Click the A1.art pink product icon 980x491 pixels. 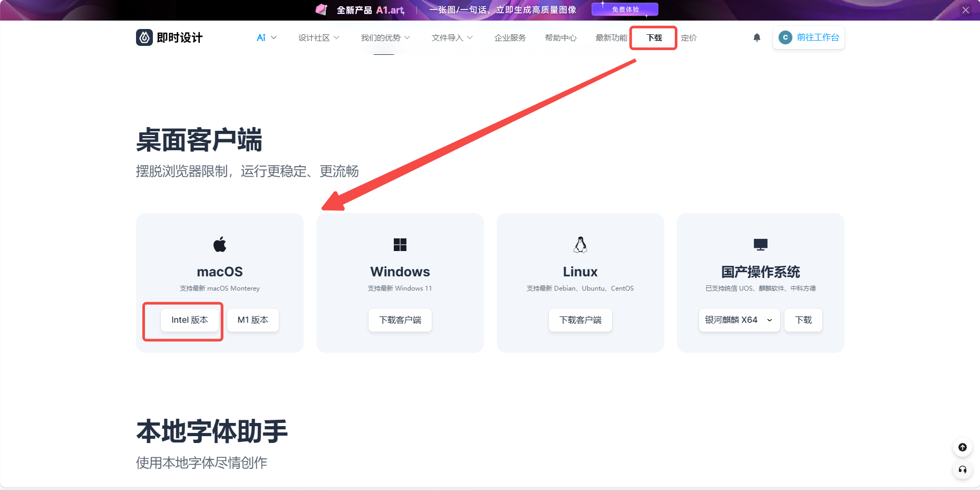coord(322,9)
